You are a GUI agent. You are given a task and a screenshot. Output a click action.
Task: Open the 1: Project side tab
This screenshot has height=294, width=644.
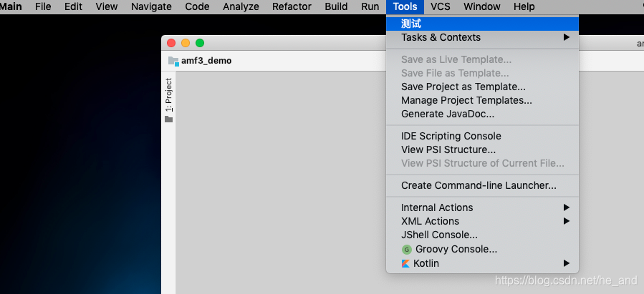pos(169,94)
